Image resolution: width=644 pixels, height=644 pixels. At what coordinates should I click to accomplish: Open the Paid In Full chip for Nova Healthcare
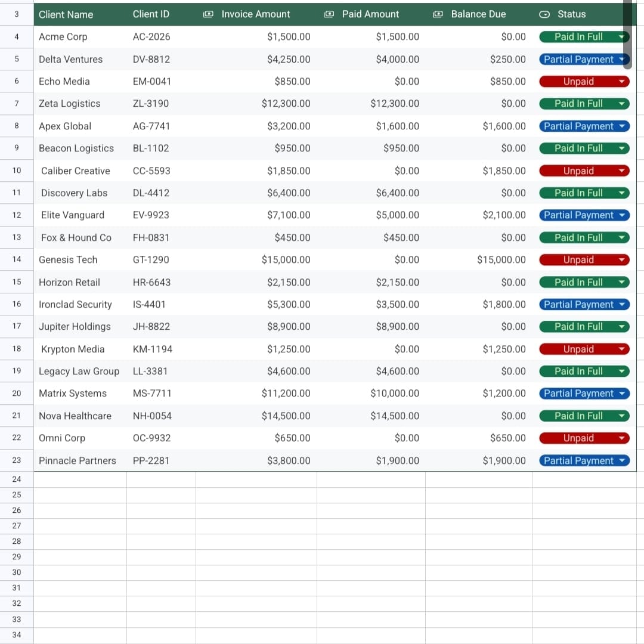[584, 416]
